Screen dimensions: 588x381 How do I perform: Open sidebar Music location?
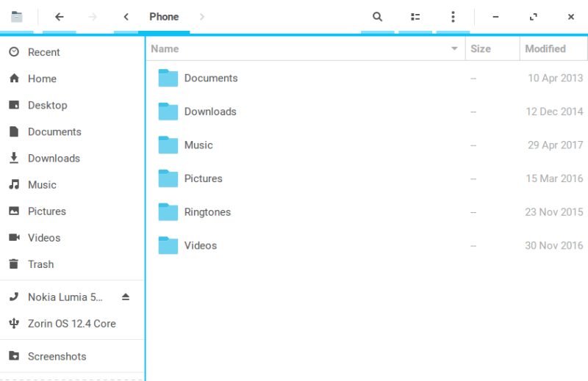click(x=72, y=185)
